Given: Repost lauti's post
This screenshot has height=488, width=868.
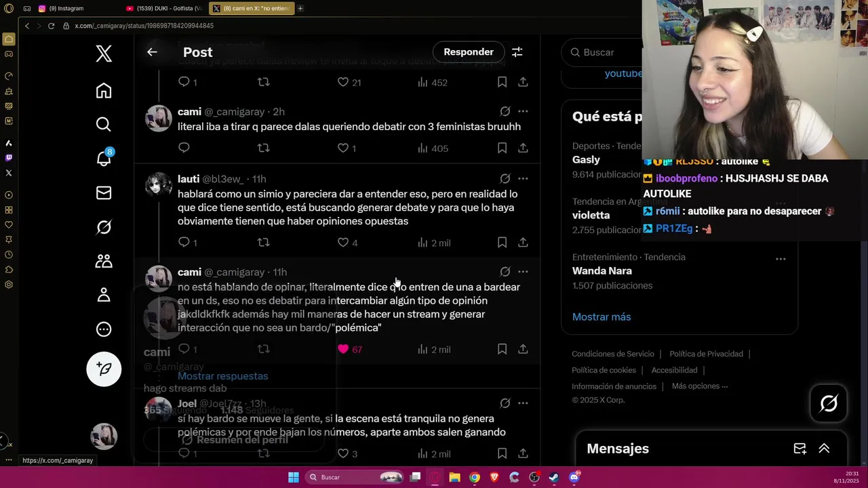Looking at the screenshot, I should click(x=264, y=242).
